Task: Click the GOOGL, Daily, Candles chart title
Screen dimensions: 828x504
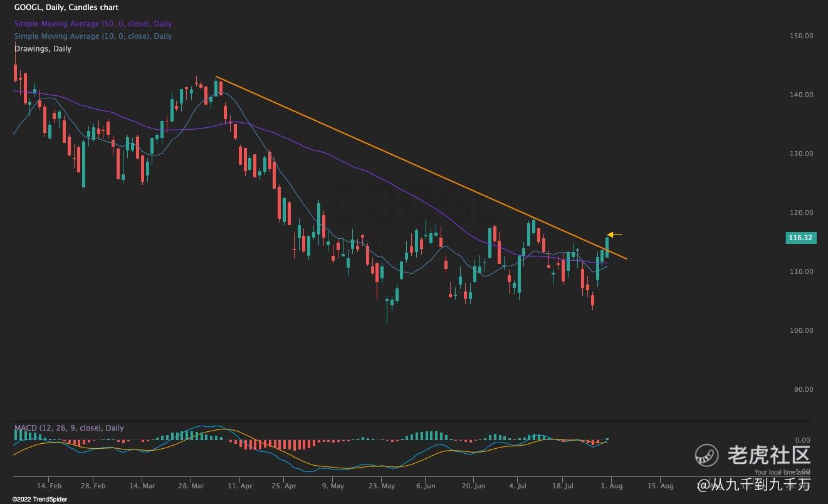Action: click(x=66, y=8)
